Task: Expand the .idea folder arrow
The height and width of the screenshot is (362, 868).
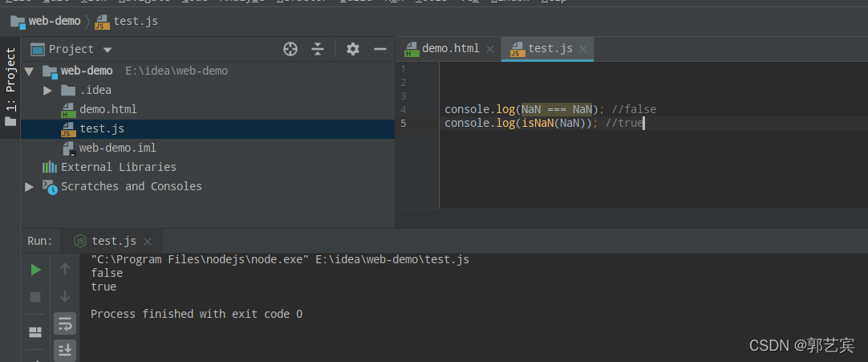Action: pos(47,90)
